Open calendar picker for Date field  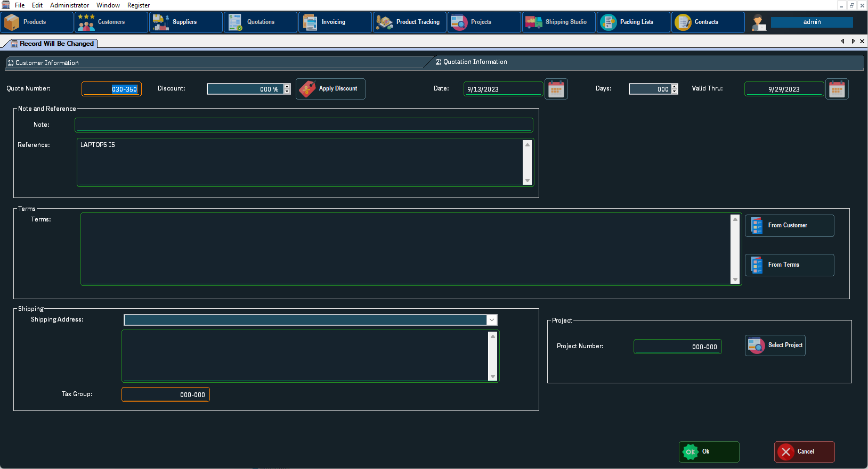coord(556,89)
